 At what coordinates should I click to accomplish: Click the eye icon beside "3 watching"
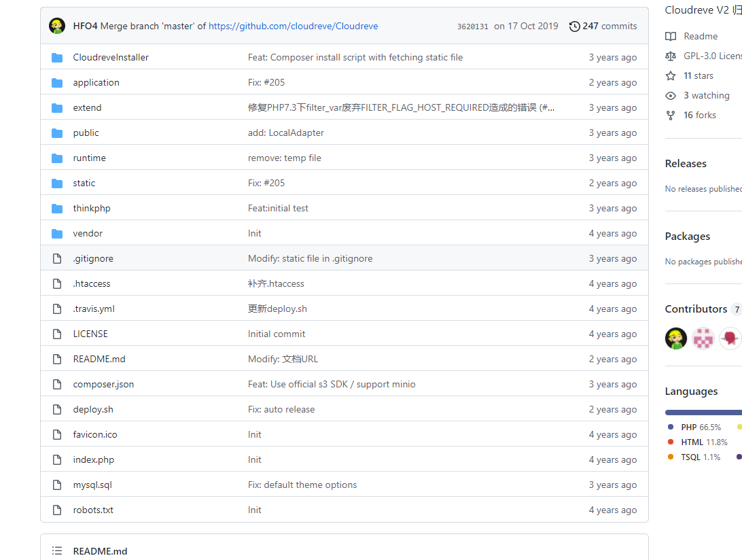tap(671, 95)
